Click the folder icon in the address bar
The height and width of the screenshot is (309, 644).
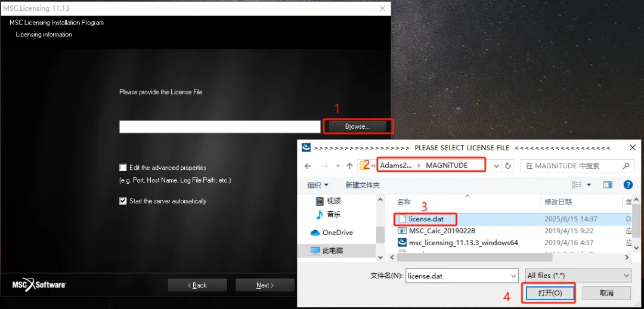(364, 166)
